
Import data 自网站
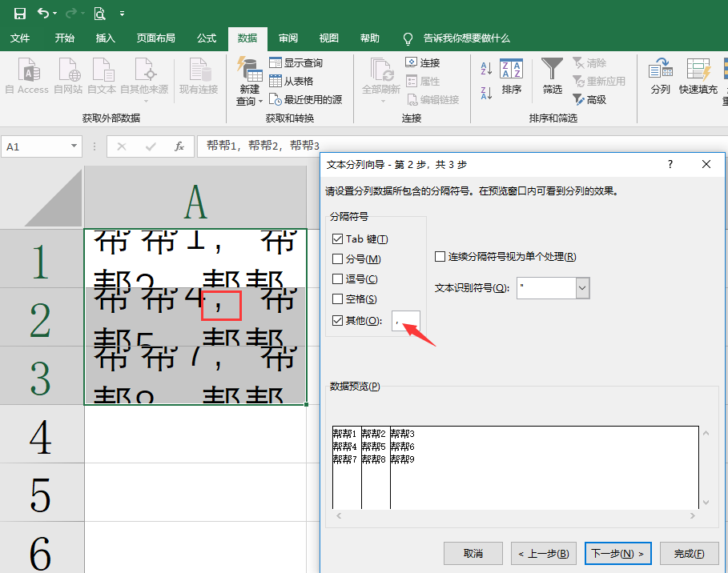pos(68,76)
